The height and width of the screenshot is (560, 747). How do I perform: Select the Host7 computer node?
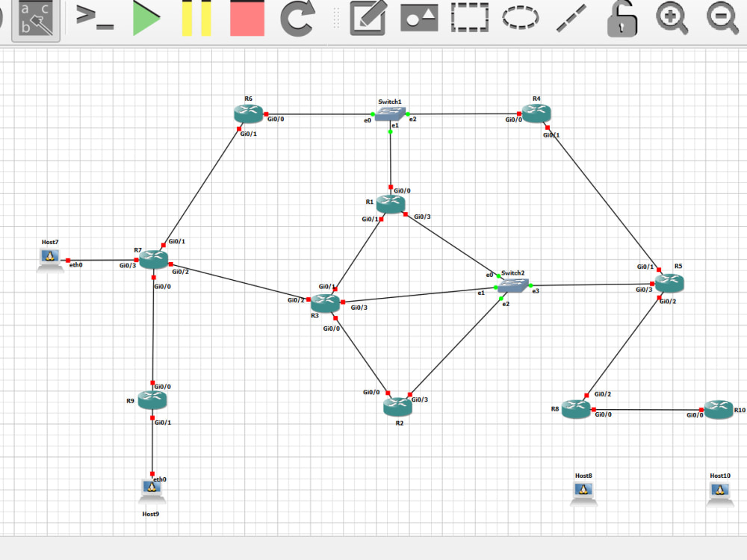pyautogui.click(x=49, y=256)
